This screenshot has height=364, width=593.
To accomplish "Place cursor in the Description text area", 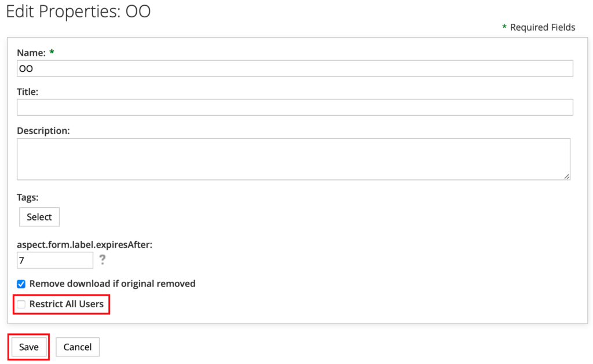I will tap(293, 159).
